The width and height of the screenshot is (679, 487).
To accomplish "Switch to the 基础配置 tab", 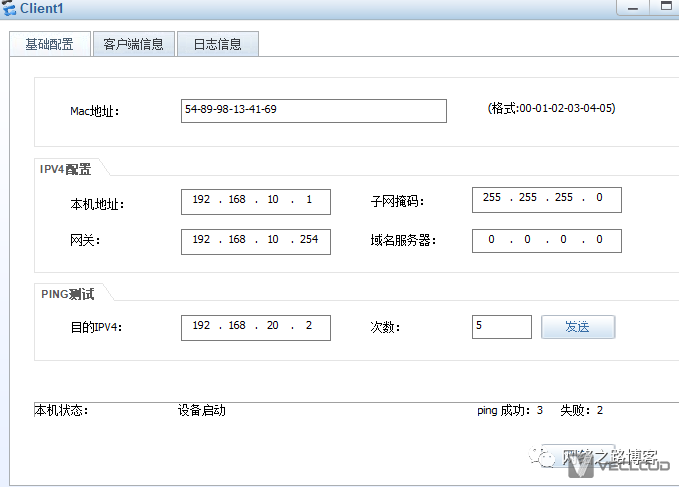I will [50, 44].
